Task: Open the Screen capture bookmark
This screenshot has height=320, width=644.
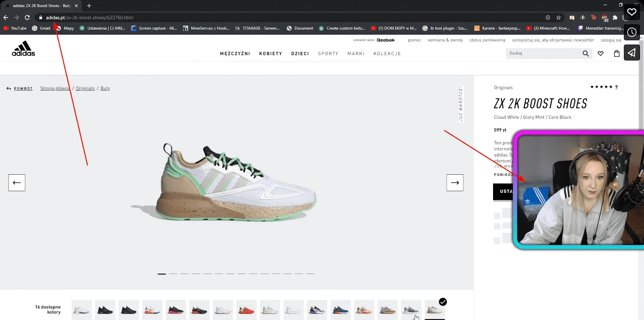Action: click(x=154, y=28)
